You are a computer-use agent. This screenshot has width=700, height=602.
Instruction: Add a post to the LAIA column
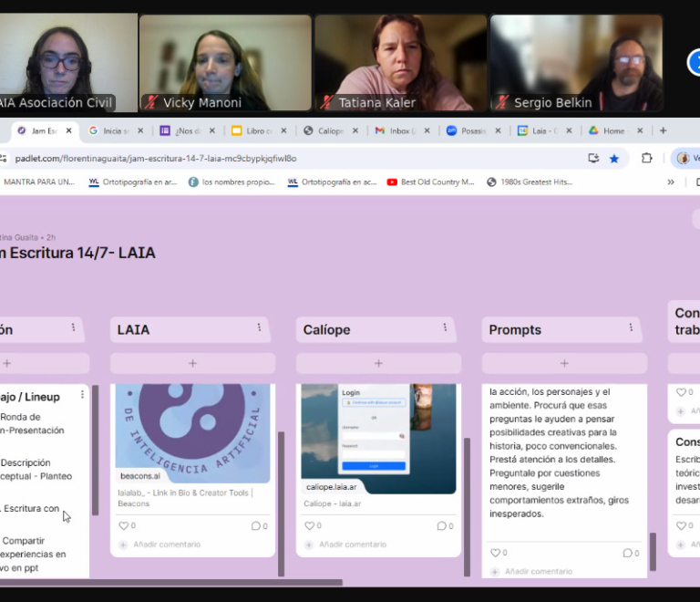click(192, 364)
